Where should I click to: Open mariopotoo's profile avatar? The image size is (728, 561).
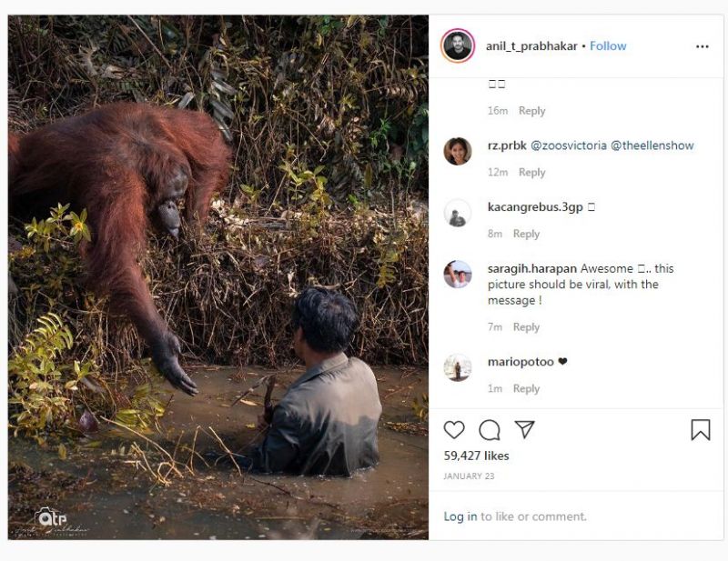coord(458,367)
